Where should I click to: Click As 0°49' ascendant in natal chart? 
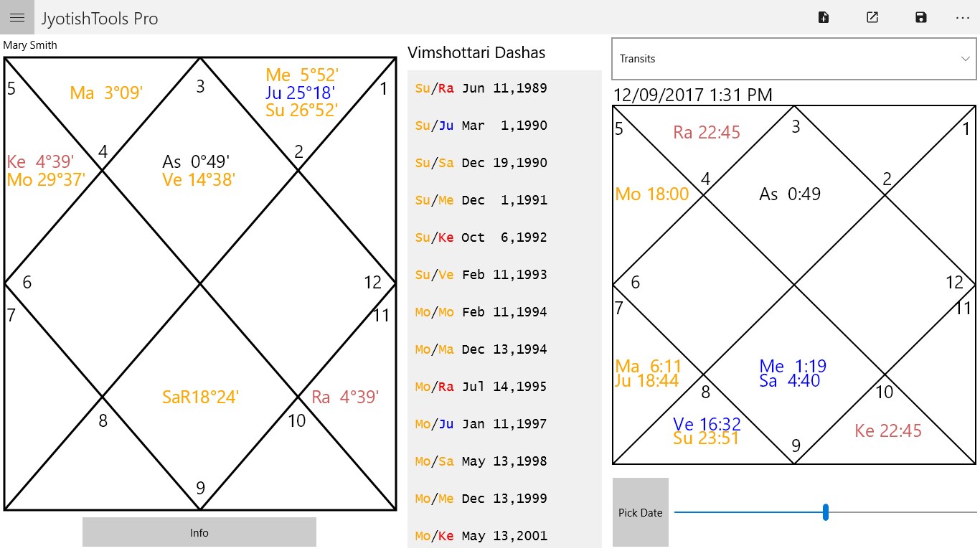point(196,162)
